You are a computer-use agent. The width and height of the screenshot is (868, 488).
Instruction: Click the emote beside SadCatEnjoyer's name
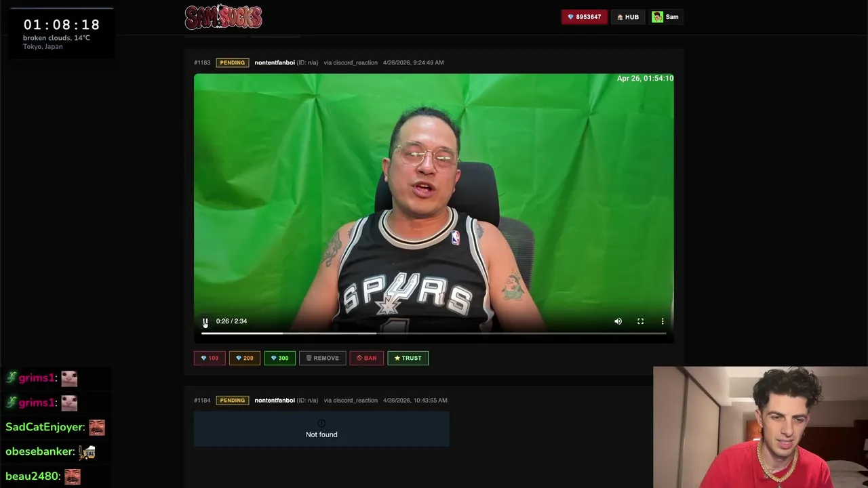(97, 427)
